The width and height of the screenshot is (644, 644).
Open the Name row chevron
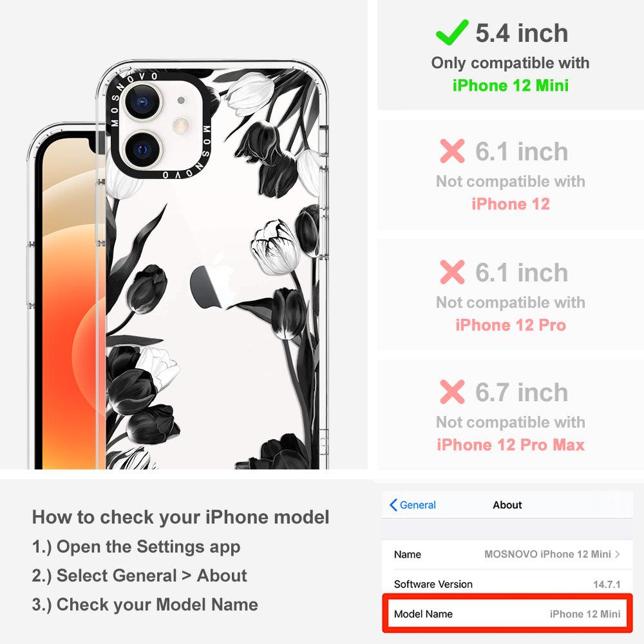[618, 554]
